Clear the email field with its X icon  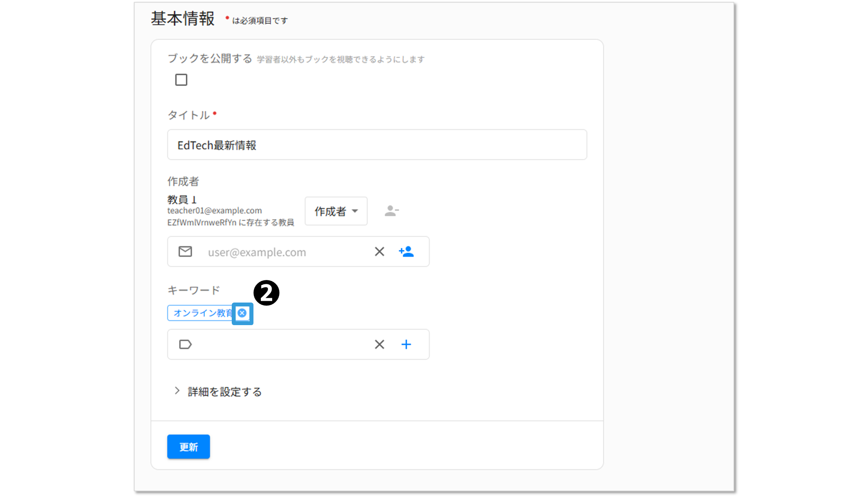(379, 252)
